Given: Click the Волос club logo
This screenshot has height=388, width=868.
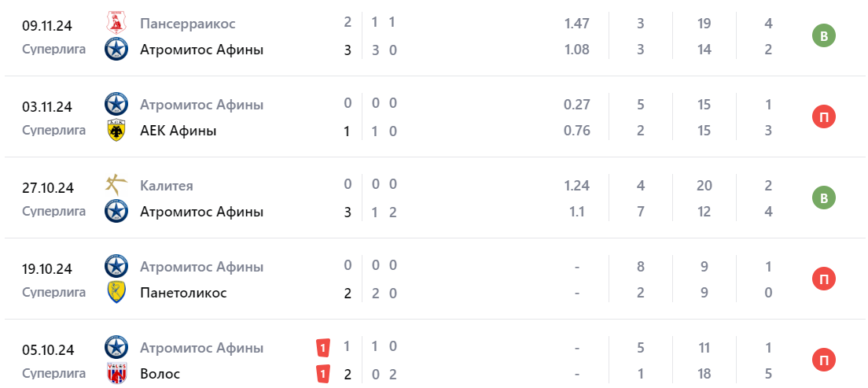Looking at the screenshot, I should pyautogui.click(x=116, y=374).
